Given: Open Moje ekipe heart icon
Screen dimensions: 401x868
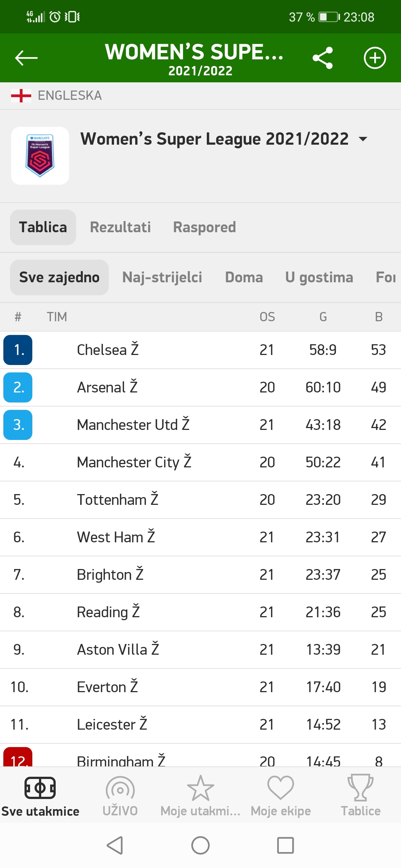Looking at the screenshot, I should point(281,788).
